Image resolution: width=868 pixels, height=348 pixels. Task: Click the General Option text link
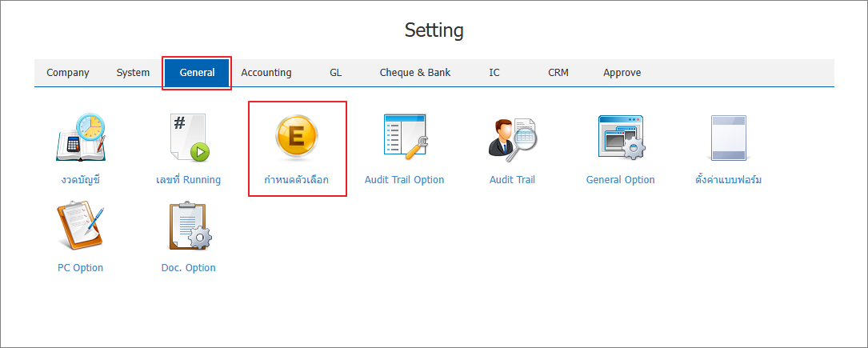click(x=621, y=180)
